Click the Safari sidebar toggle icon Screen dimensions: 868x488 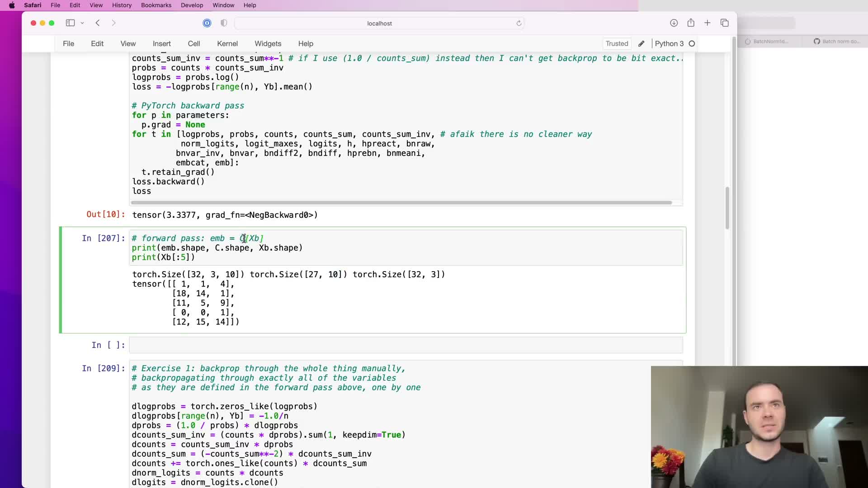point(70,23)
